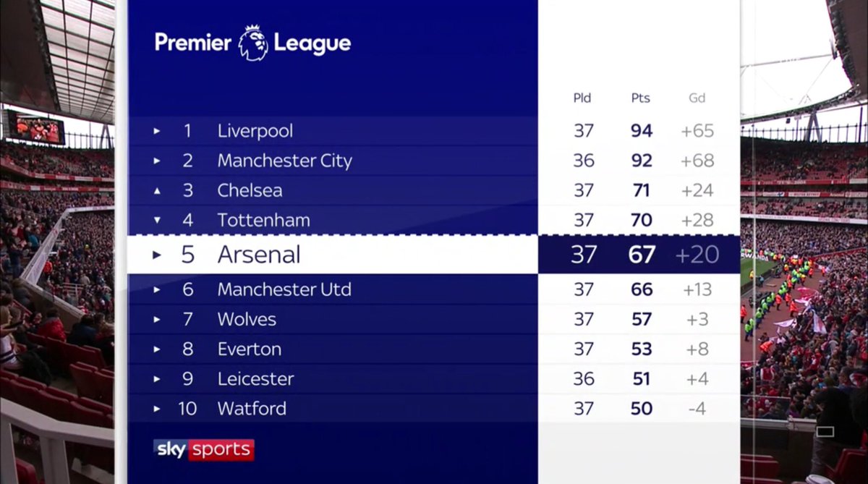
Task: Click the stadium scoreboard screen at left
Action: tap(36, 128)
